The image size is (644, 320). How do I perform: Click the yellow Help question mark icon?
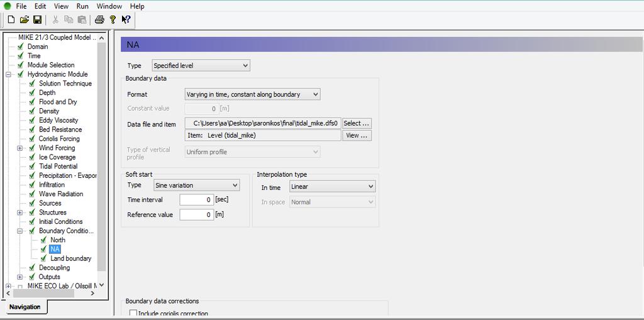(x=113, y=19)
